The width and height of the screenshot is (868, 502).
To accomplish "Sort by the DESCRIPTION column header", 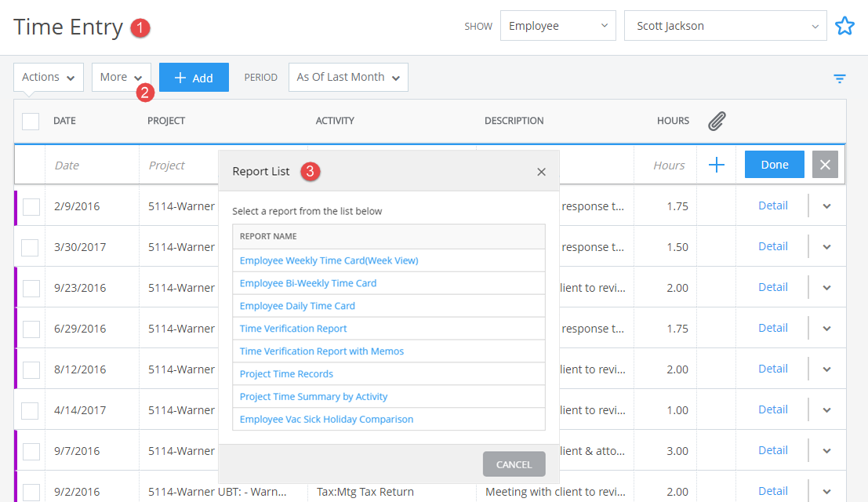I will [x=514, y=121].
